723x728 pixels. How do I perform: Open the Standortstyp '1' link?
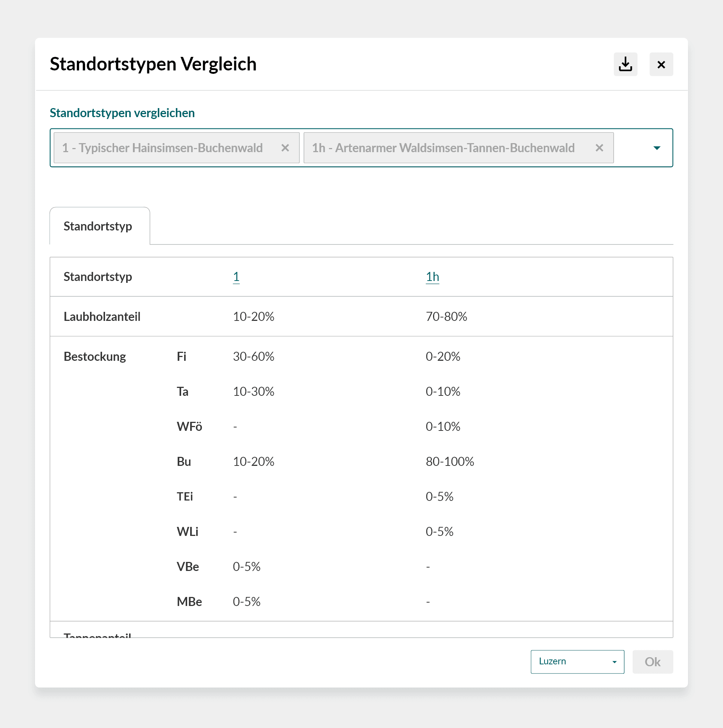(236, 276)
